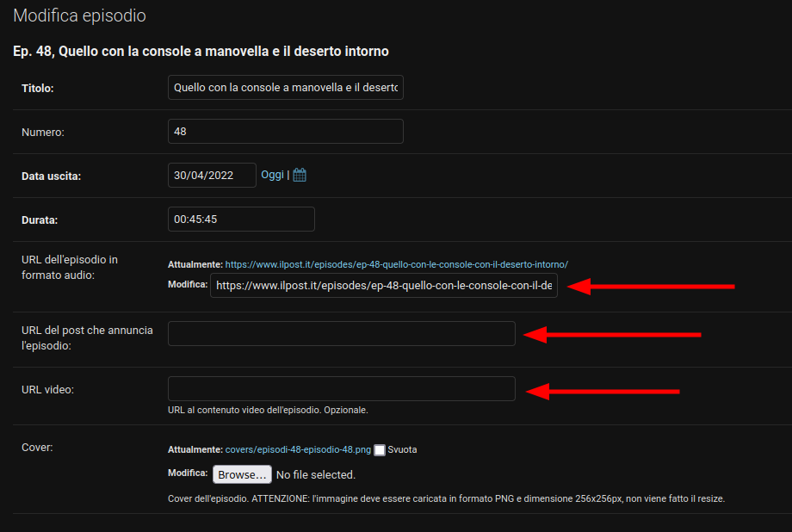Select the heading 'Modifica episodio'
The width and height of the screenshot is (792, 532).
pos(79,15)
